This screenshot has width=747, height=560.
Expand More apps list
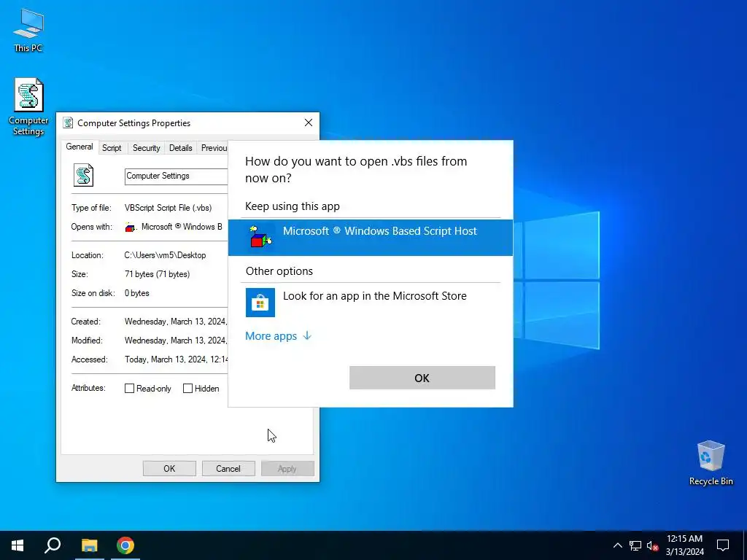[278, 335]
